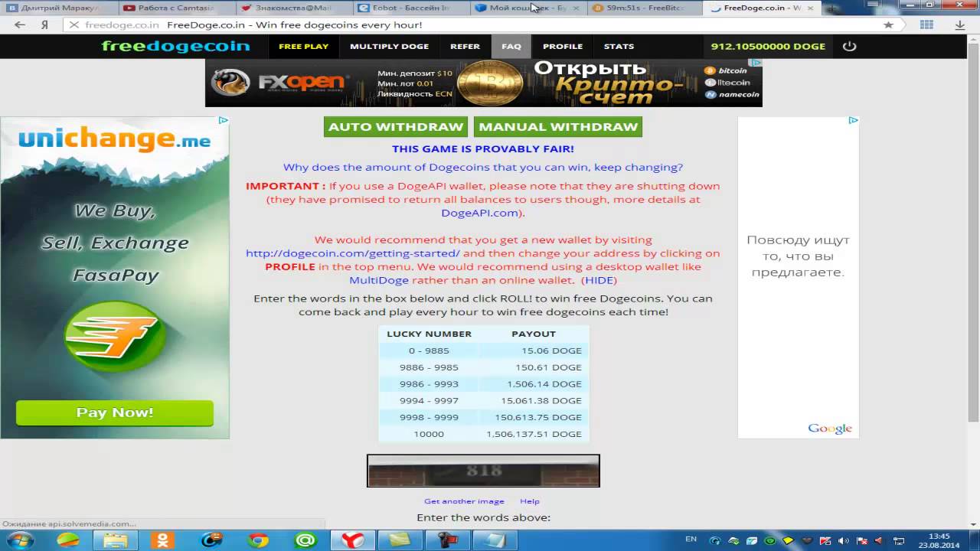Open the browser tableau grid icon
Screen dimensions: 980x551
926,24
